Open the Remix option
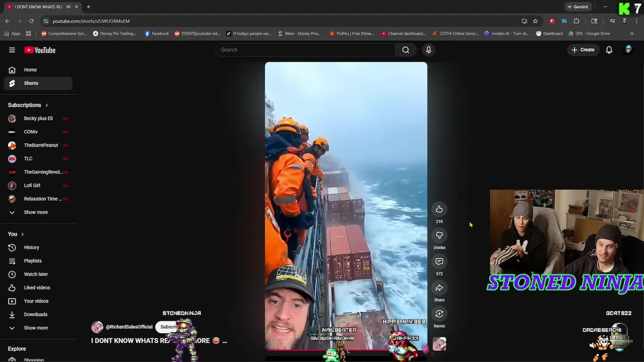 439,314
